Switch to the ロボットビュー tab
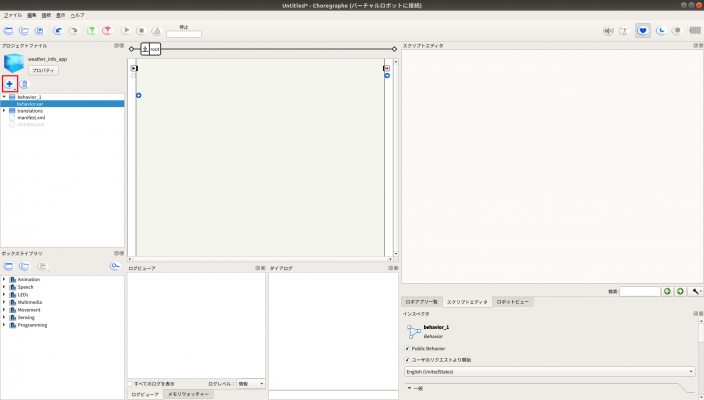The image size is (704, 400). click(x=513, y=301)
